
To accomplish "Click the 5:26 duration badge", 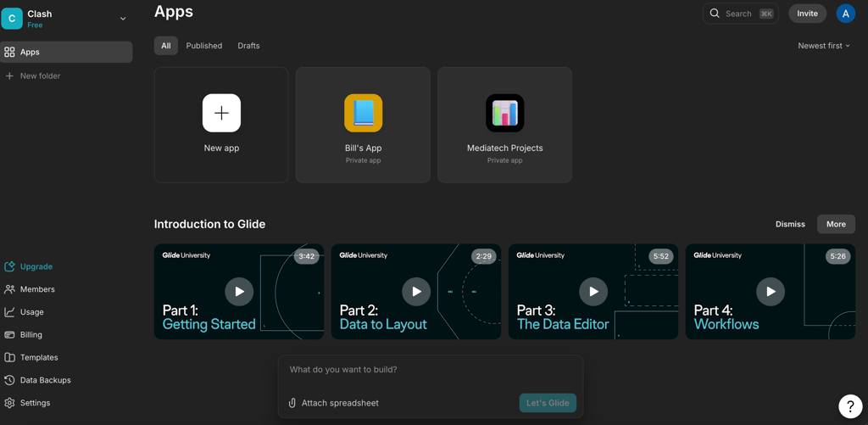I will [838, 256].
